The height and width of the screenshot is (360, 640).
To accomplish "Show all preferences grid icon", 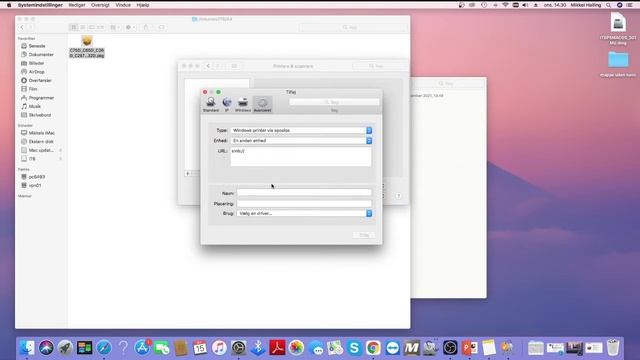I will (x=234, y=66).
